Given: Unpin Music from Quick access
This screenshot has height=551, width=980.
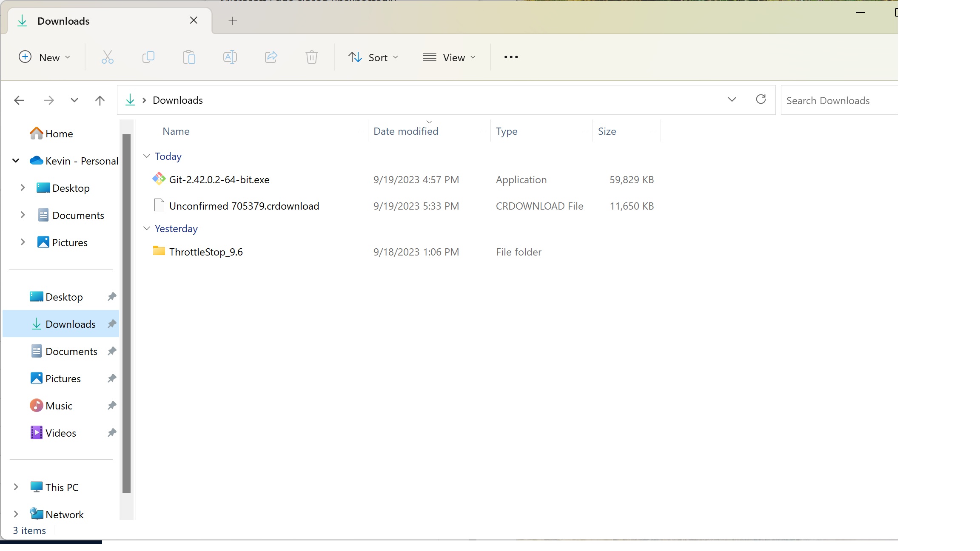Looking at the screenshot, I should (x=111, y=405).
